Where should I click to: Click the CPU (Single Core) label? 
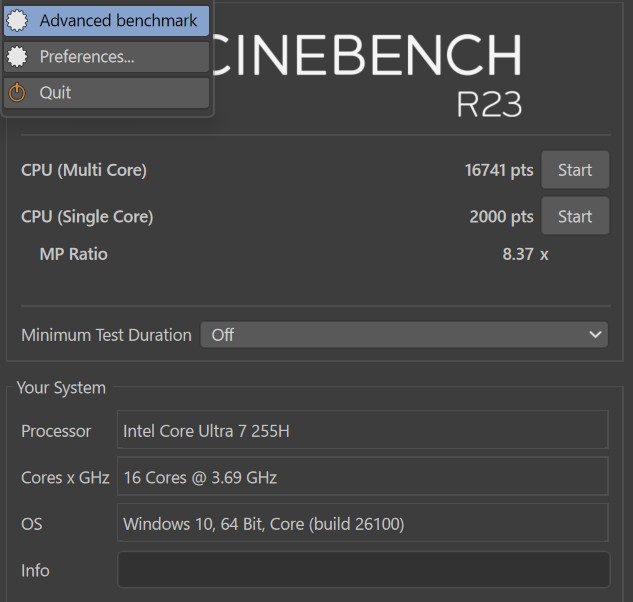87,216
